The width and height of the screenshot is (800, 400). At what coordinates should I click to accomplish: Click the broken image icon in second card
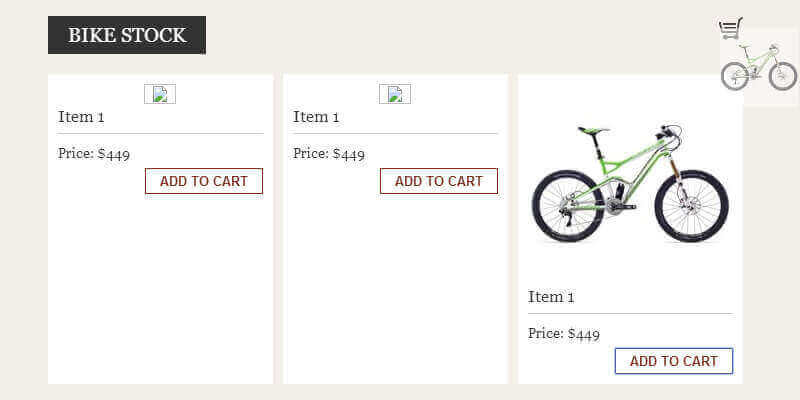395,94
